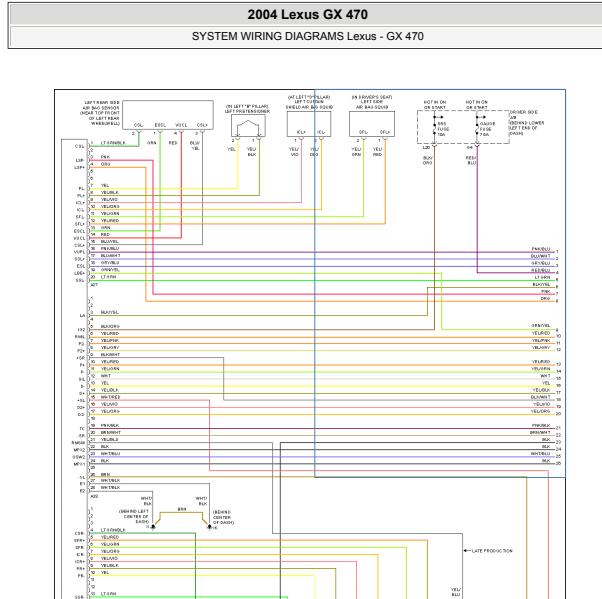The height and width of the screenshot is (599, 602).
Task: Select the "(BEHIND LEFT CENTER OF DASH)" note
Action: 134,516
